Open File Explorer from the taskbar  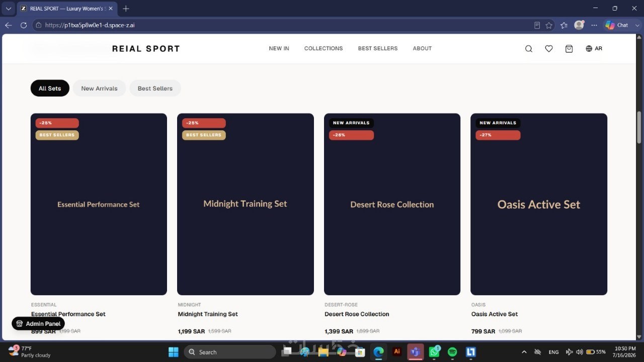(x=323, y=352)
